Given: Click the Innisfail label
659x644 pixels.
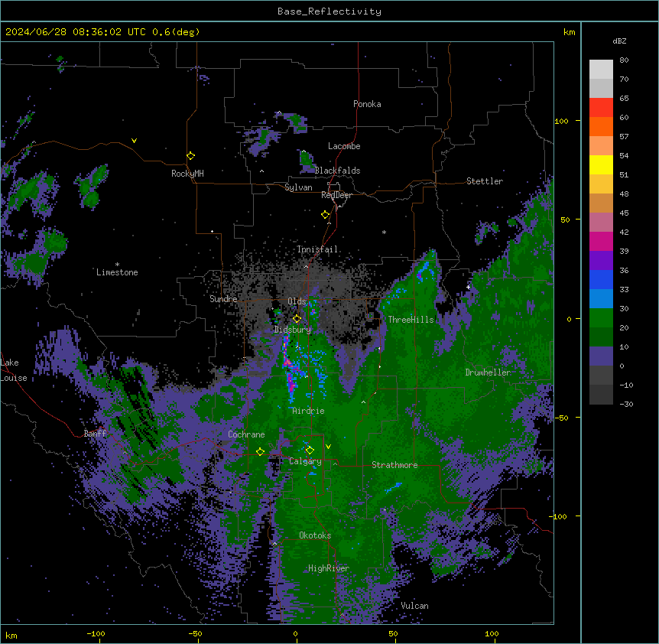Looking at the screenshot, I should 317,249.
